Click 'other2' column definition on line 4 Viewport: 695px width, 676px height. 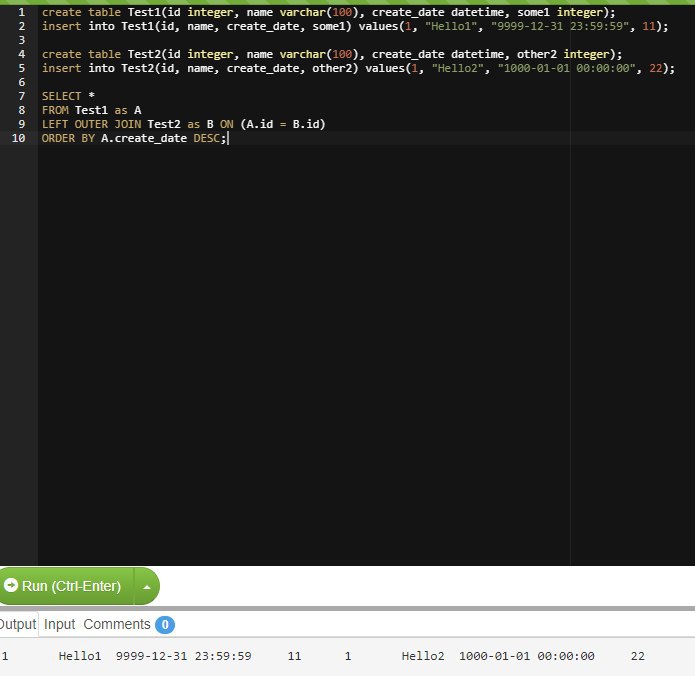click(537, 54)
